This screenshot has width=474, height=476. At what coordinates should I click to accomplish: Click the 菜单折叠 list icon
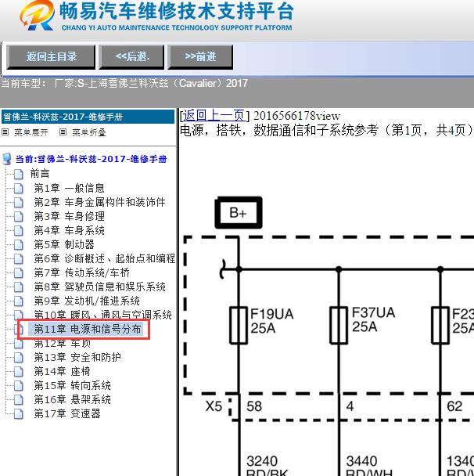point(63,132)
